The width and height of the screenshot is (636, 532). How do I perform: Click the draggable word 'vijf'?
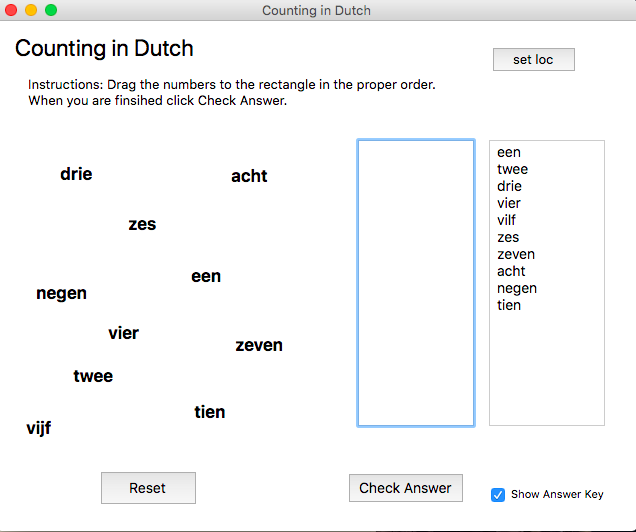click(x=39, y=428)
